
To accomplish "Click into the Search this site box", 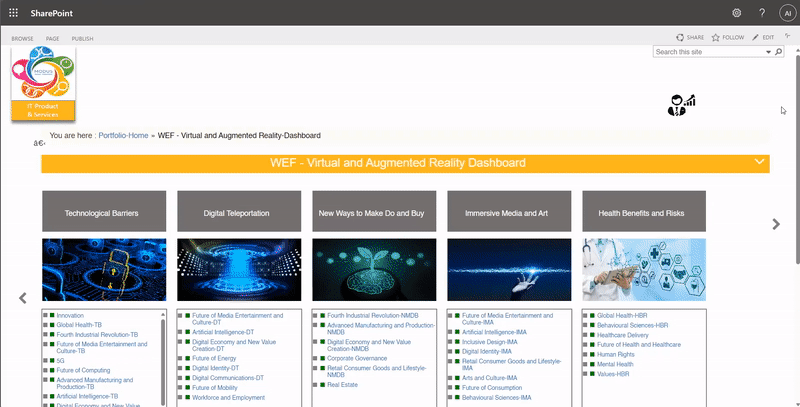I will (x=709, y=52).
